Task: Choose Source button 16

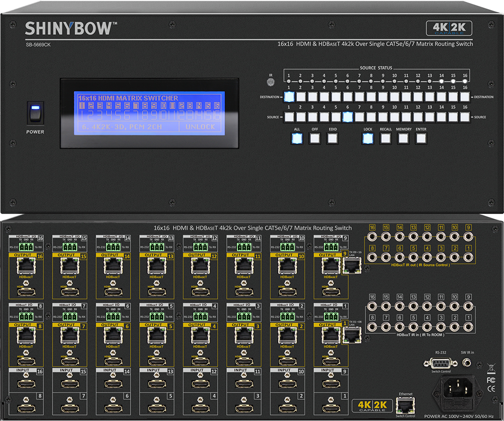Action: pos(465,117)
